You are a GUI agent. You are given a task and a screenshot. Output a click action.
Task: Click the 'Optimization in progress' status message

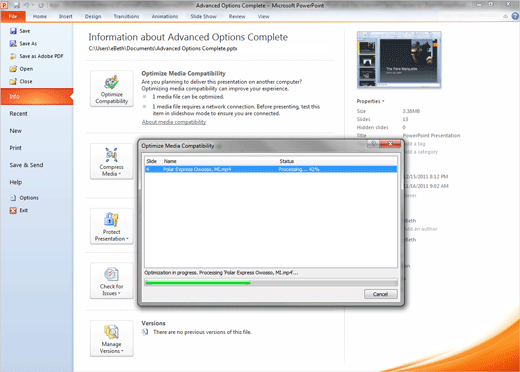(221, 273)
